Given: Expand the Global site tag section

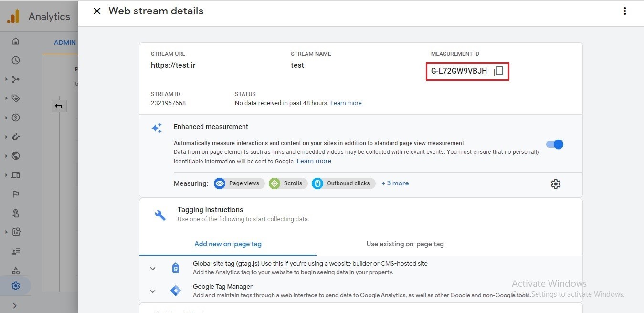Looking at the screenshot, I should [x=153, y=269].
